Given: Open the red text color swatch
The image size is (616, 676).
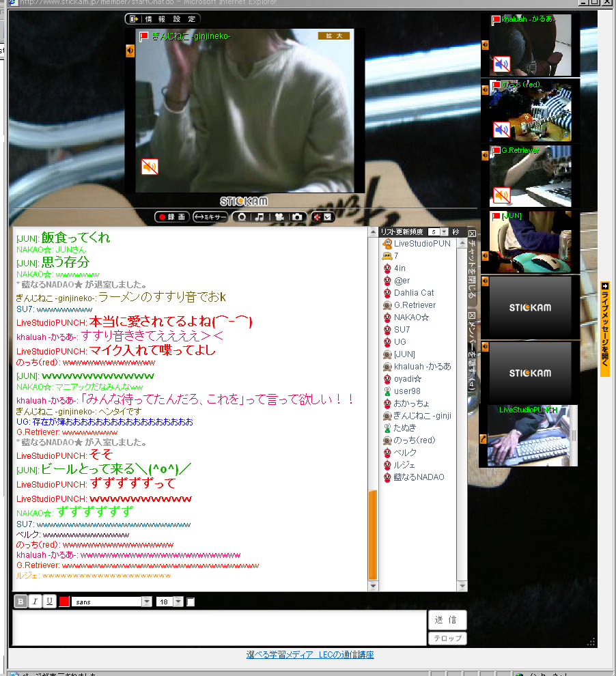Looking at the screenshot, I should point(64,602).
